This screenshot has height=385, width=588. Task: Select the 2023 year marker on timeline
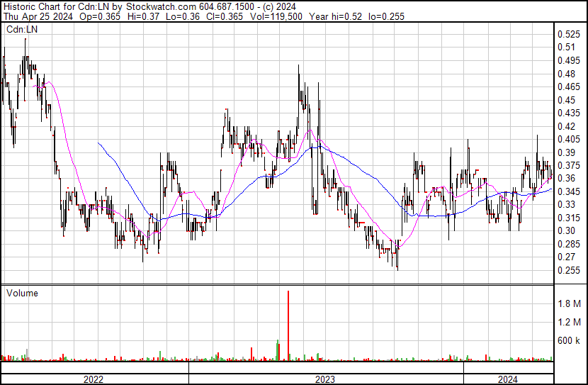(x=325, y=379)
